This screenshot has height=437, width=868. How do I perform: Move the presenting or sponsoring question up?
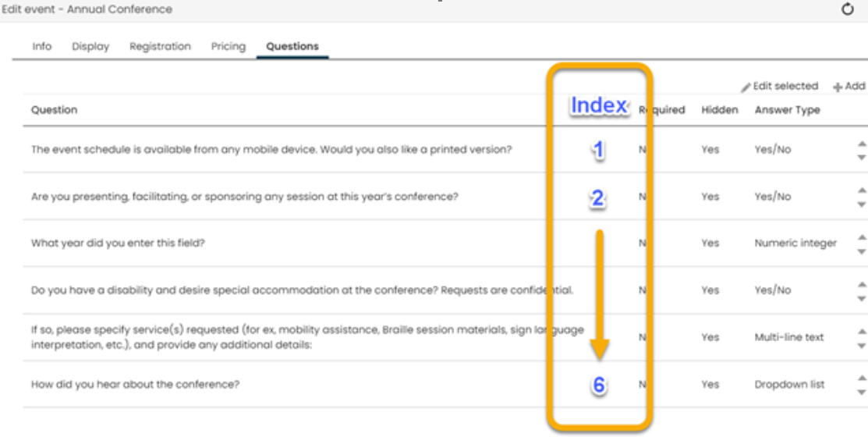point(861,190)
